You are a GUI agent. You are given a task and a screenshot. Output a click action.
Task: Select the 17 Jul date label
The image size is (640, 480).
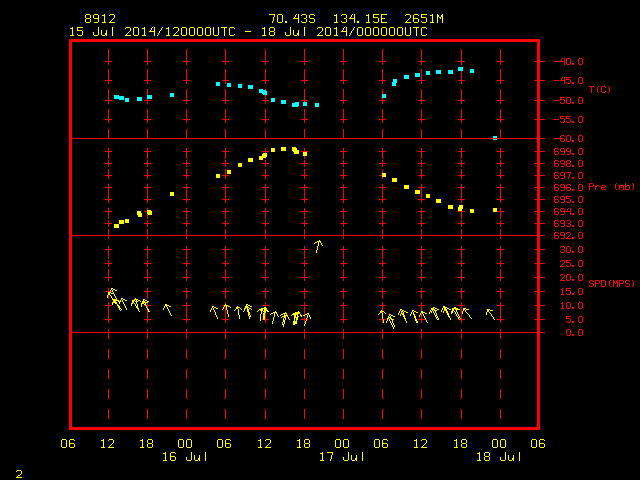[342, 457]
